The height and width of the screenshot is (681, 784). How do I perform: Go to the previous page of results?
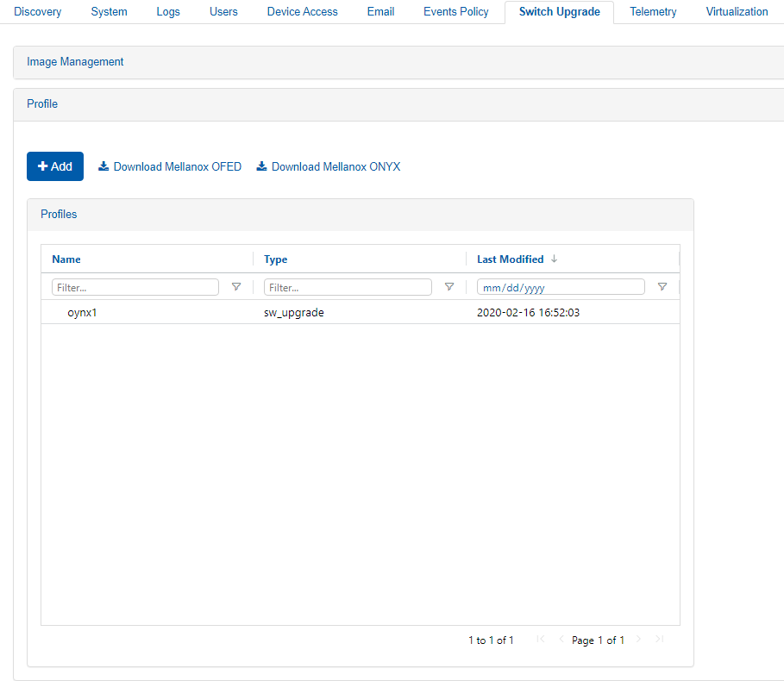[x=561, y=640]
